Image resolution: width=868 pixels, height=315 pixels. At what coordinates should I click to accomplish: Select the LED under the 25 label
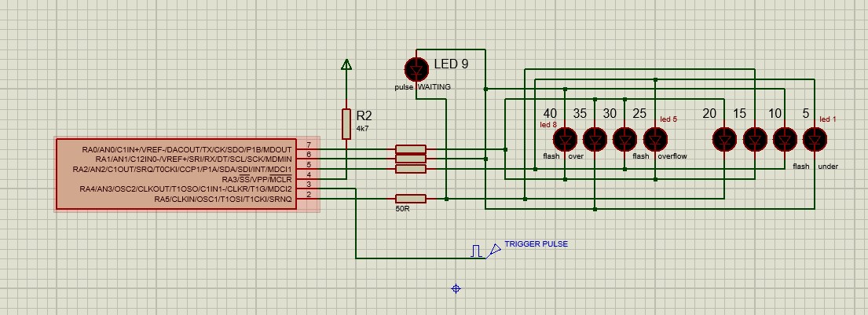(x=655, y=140)
